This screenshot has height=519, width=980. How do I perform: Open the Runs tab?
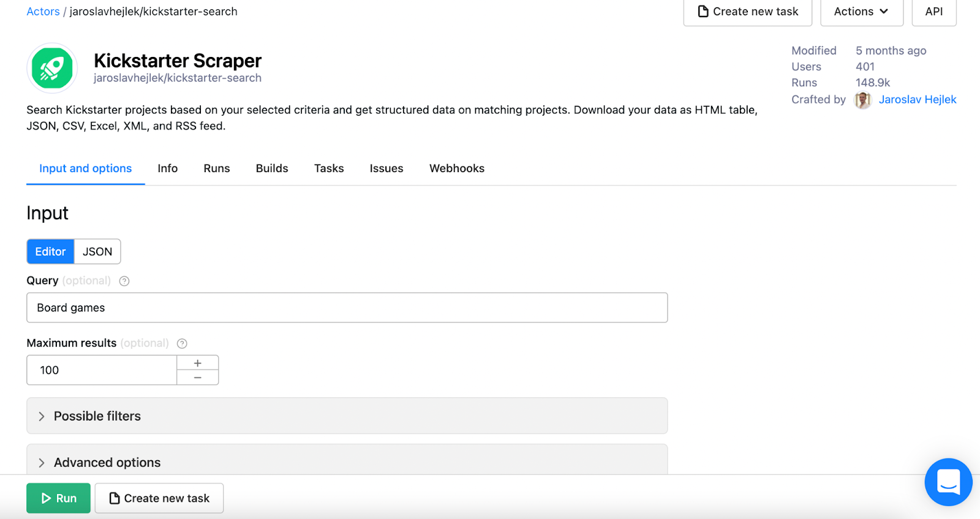tap(217, 168)
